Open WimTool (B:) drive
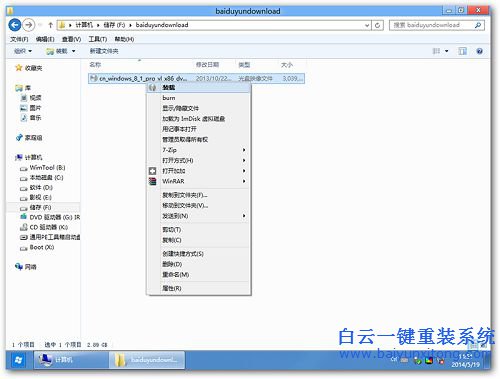Screen dimensions: 500x379 (x=43, y=167)
